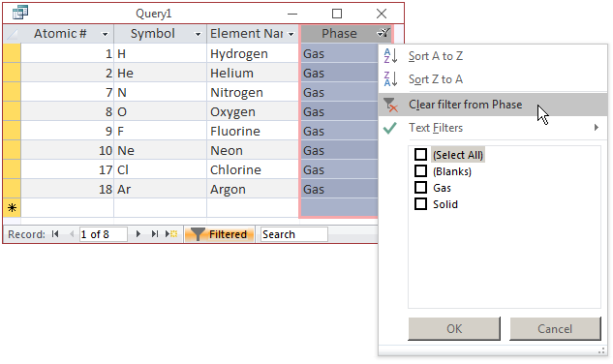Click the clear filter funnel icon
Image resolution: width=613 pixels, height=364 pixels.
click(390, 105)
